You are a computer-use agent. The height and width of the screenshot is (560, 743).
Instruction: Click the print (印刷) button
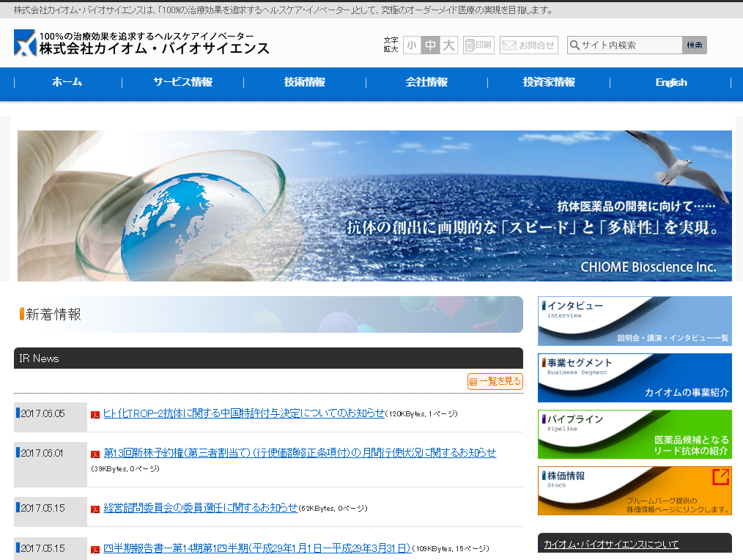click(x=478, y=45)
